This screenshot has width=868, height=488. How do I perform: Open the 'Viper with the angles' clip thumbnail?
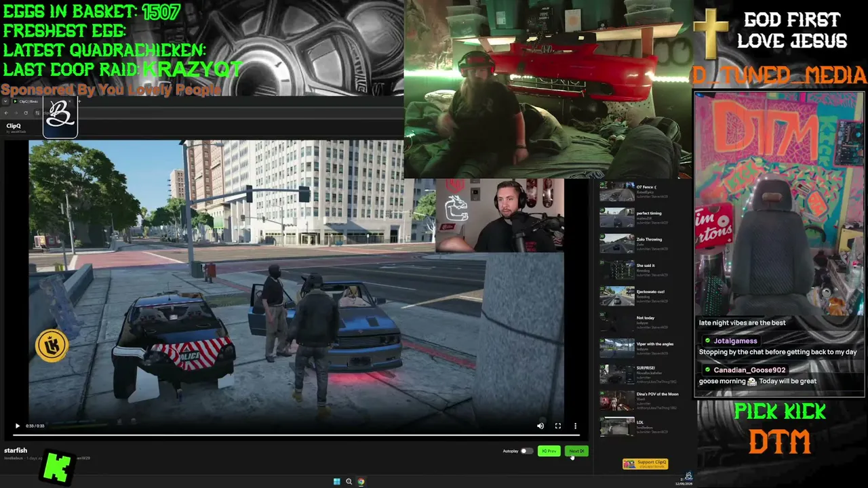[617, 348]
